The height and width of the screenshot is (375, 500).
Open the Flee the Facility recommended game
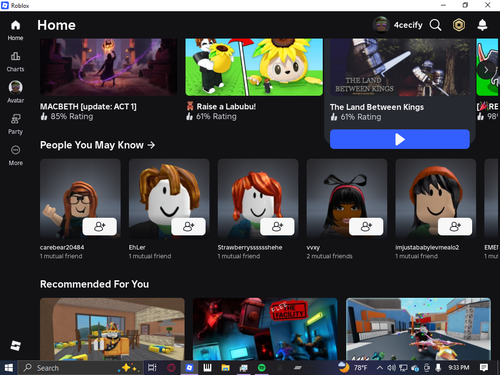[x=265, y=329]
